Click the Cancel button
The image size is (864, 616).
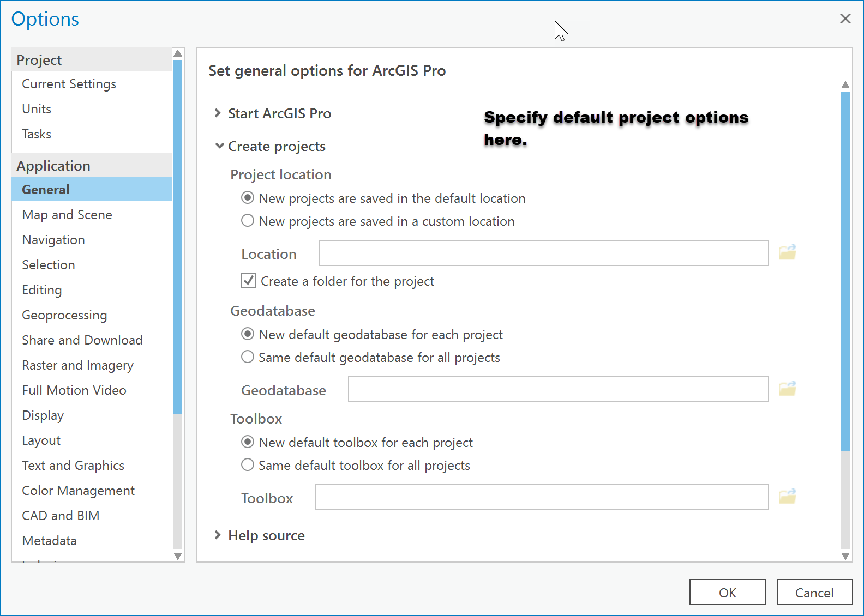point(814,593)
